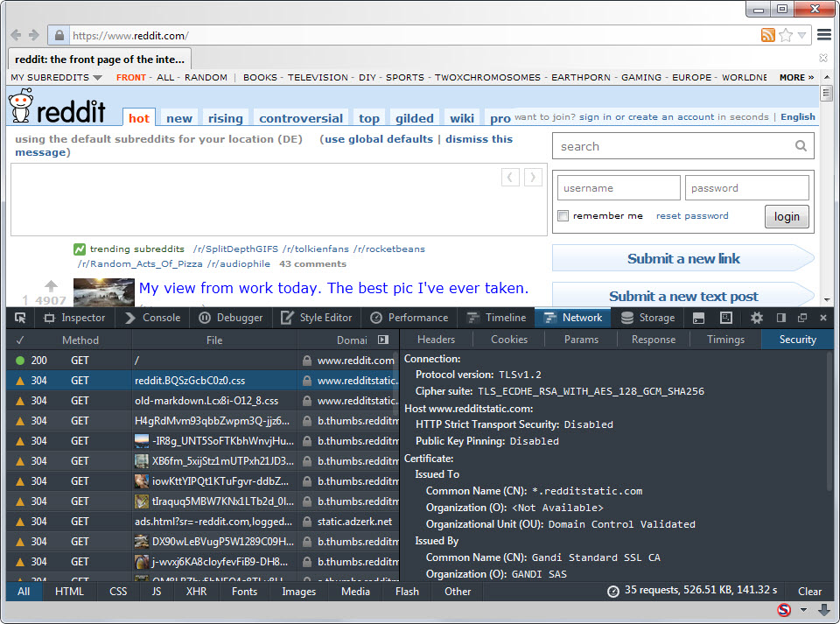Click the dock to side devtools icon
The width and height of the screenshot is (840, 624).
point(781,318)
